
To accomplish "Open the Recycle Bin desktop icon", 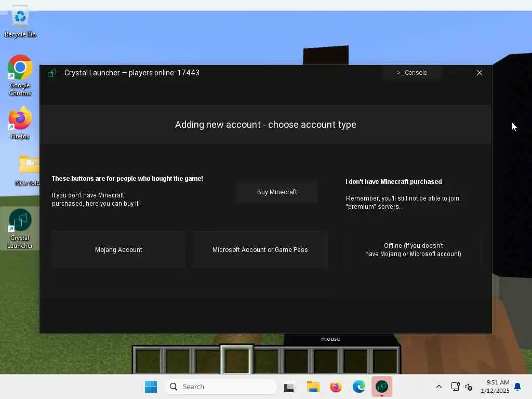I will (20, 22).
